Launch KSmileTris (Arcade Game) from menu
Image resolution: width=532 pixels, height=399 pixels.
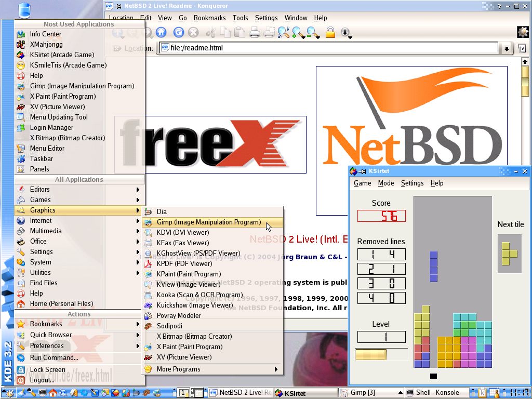tap(79, 65)
